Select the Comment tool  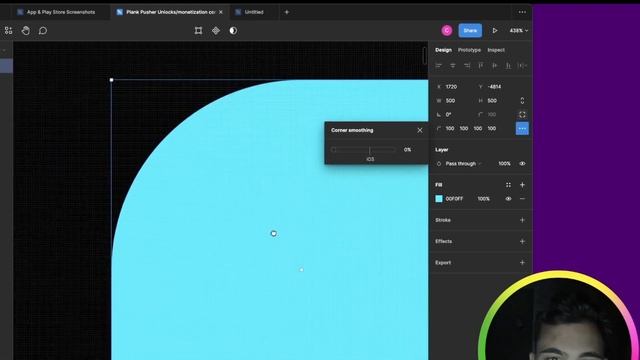(x=42, y=31)
